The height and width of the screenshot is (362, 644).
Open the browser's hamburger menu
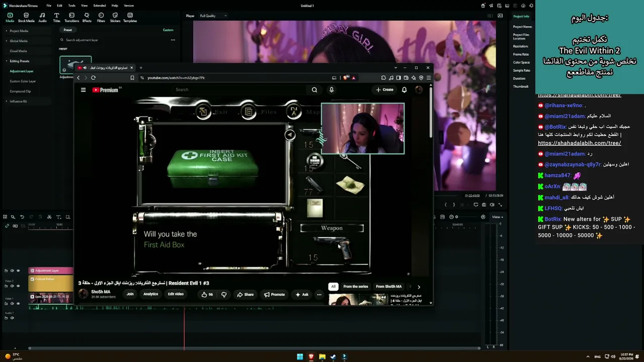(x=428, y=77)
